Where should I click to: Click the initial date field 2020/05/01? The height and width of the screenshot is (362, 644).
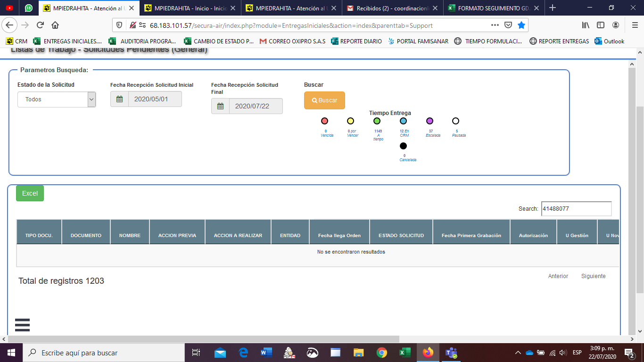tap(155, 99)
